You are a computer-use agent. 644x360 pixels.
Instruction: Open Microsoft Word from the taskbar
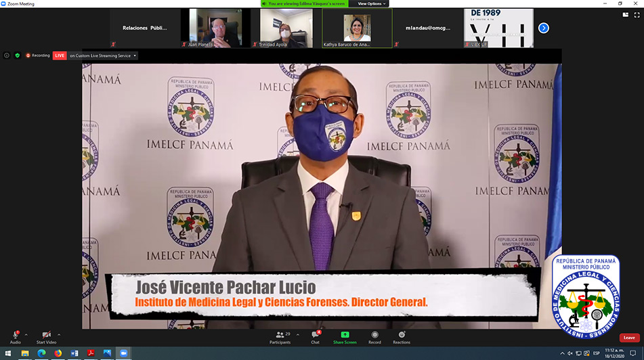pyautogui.click(x=74, y=353)
